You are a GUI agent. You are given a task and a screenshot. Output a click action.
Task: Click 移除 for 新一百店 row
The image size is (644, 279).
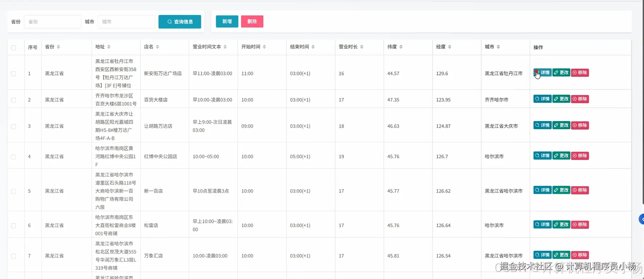click(x=580, y=190)
